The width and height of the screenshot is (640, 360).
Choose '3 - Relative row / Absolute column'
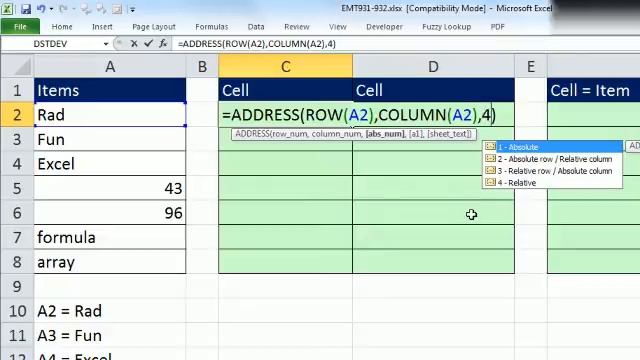click(x=553, y=171)
